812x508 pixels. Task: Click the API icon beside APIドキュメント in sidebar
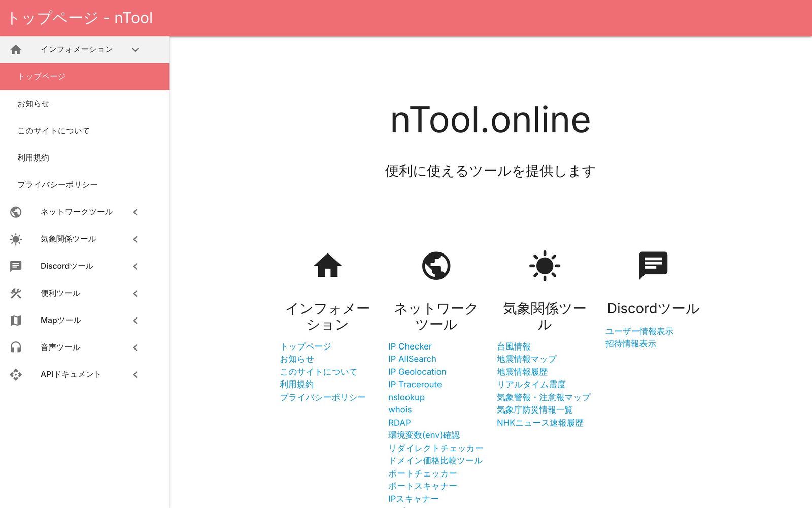coord(16,374)
